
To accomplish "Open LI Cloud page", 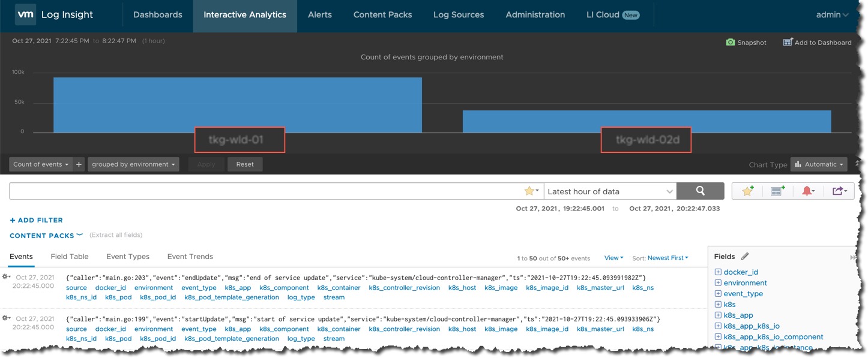I will click(x=613, y=15).
